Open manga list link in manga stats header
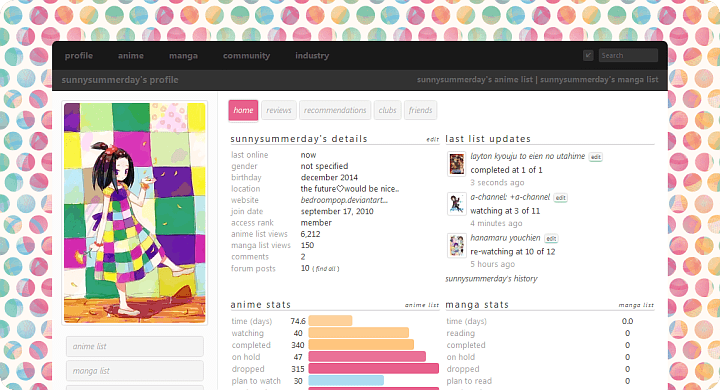 coord(636,305)
